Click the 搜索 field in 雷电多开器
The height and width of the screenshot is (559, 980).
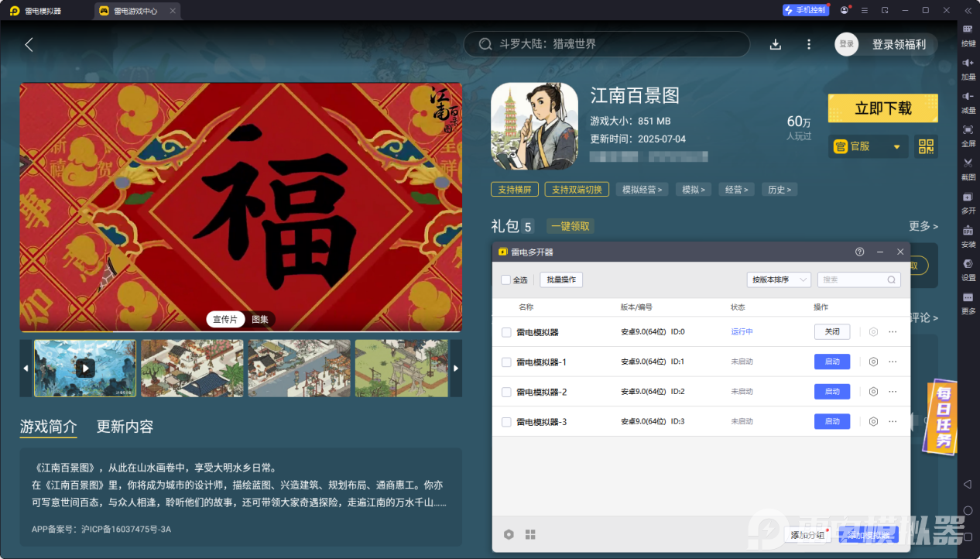858,279
